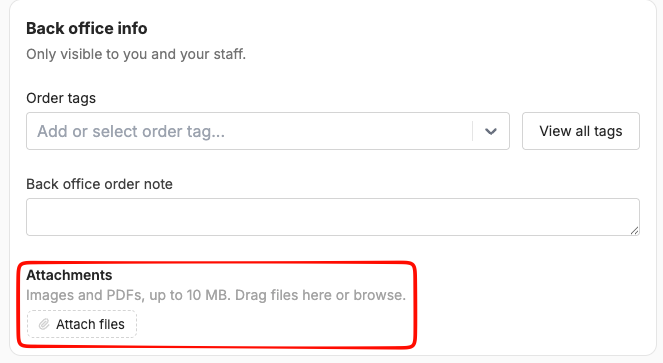This screenshot has height=363, width=663.
Task: Open the order tag dropdown chevron
Action: click(x=490, y=131)
